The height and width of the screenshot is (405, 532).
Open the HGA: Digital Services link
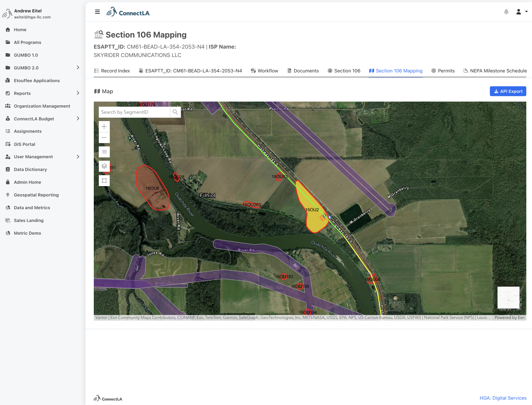(503, 398)
